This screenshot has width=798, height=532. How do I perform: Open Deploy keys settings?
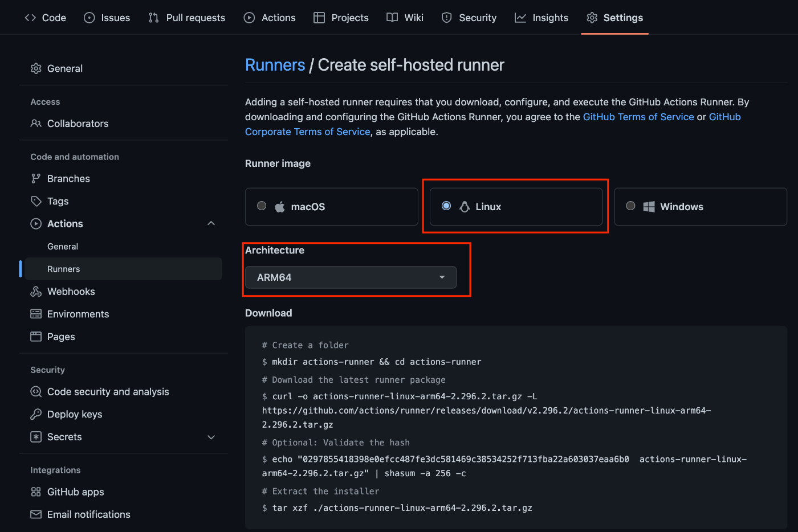tap(75, 414)
